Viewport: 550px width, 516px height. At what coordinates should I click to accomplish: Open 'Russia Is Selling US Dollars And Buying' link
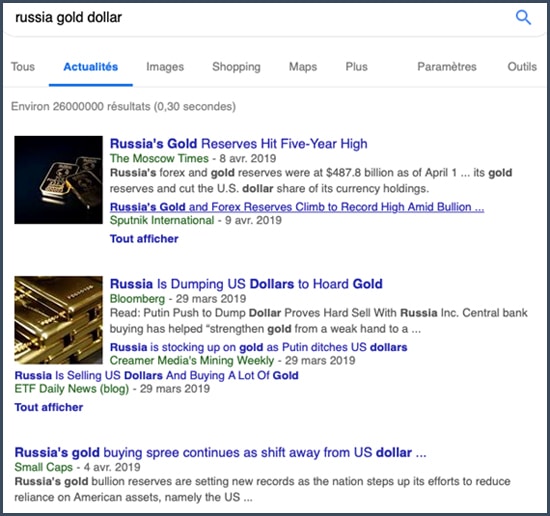pos(156,375)
